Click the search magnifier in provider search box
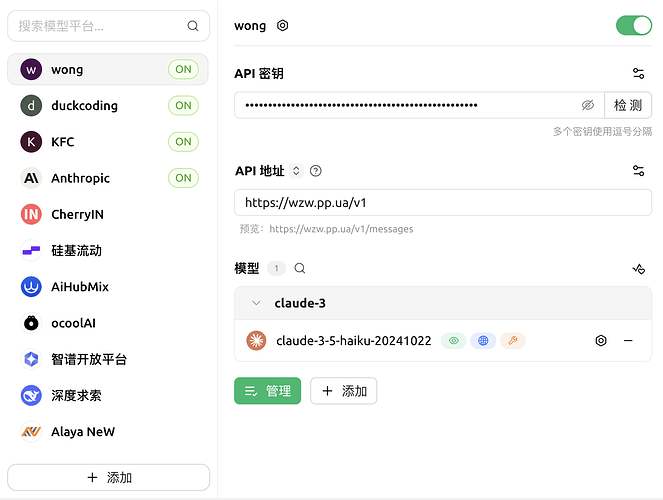Screen dimensions: 663x500 tap(193, 26)
